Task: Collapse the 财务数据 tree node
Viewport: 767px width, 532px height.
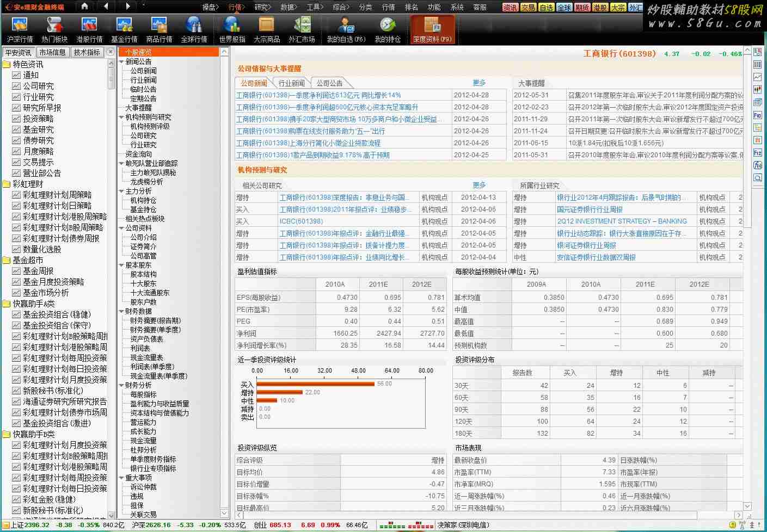Action: coord(121,311)
